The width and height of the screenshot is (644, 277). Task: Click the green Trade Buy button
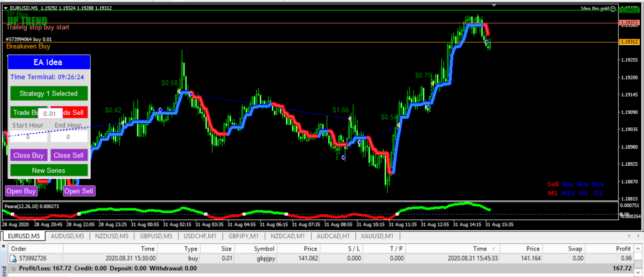[x=24, y=113]
